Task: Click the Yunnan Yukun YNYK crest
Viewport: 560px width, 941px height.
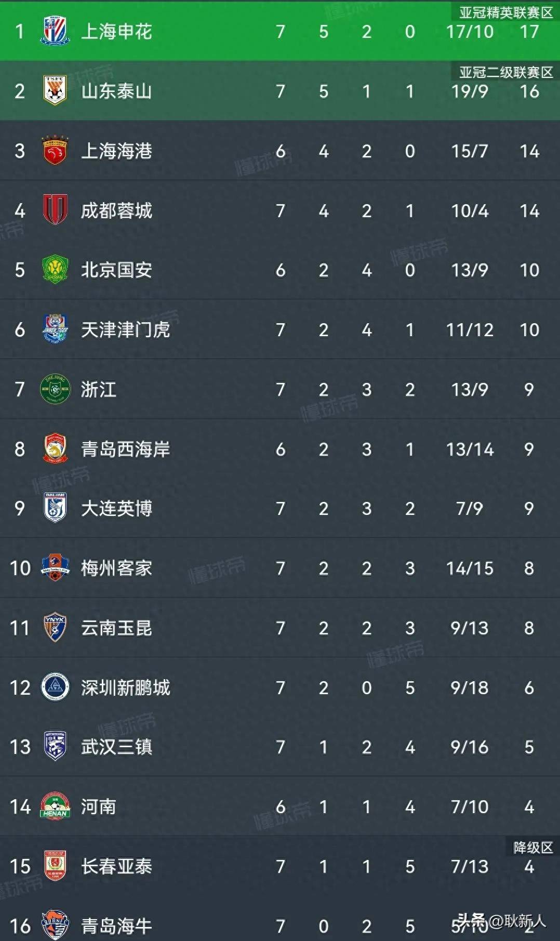Action: click(x=55, y=628)
